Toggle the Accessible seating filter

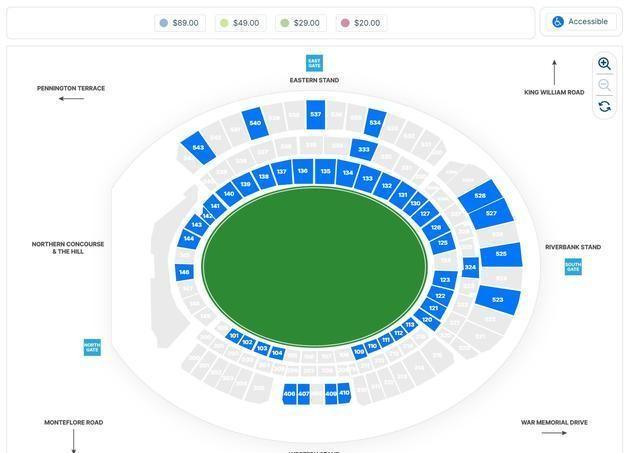[x=579, y=22]
